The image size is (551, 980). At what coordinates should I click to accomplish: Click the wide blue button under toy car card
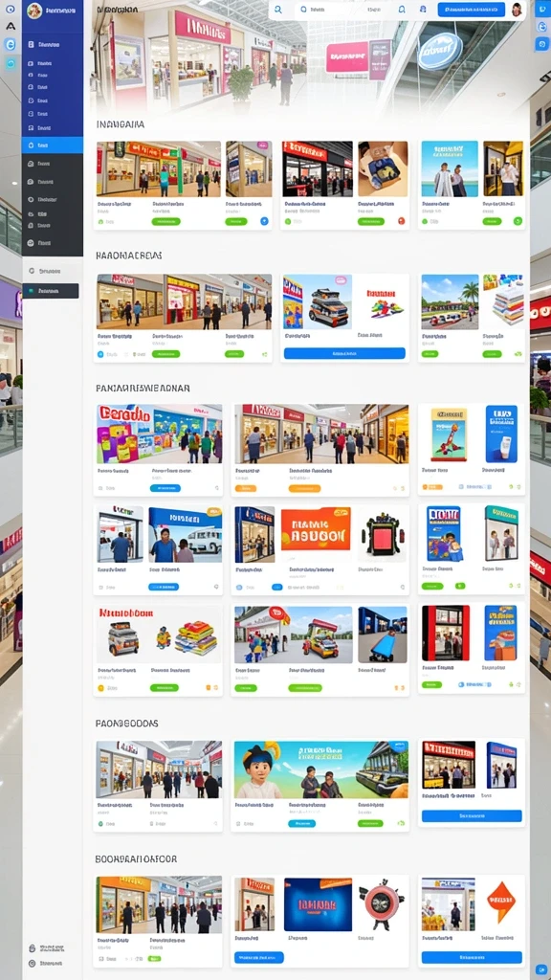344,353
